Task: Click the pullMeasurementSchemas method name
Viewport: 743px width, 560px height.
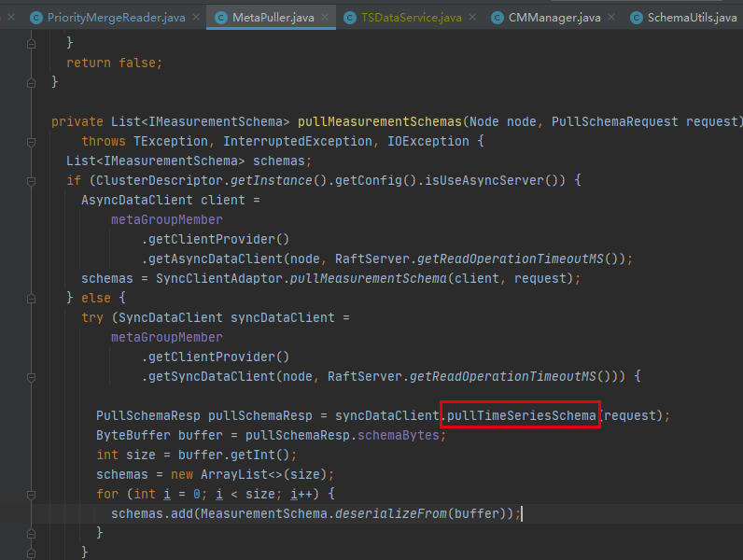Action: tap(380, 121)
